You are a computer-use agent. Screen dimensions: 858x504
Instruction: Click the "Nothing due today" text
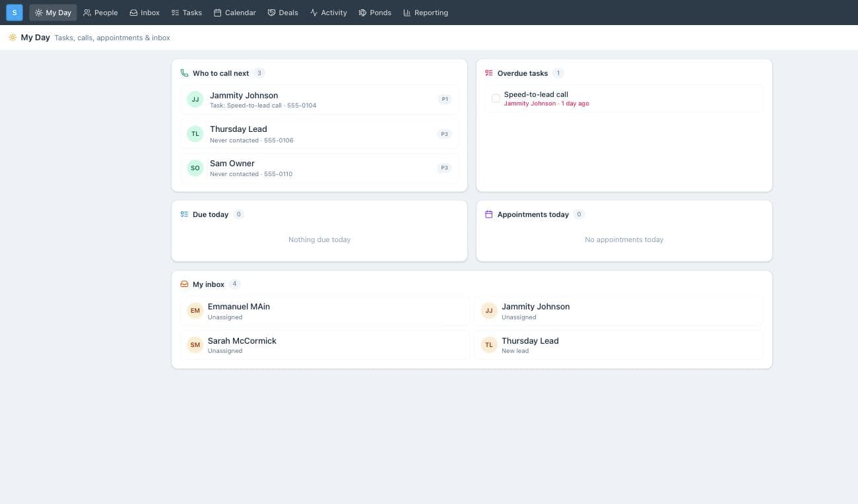[x=319, y=239]
